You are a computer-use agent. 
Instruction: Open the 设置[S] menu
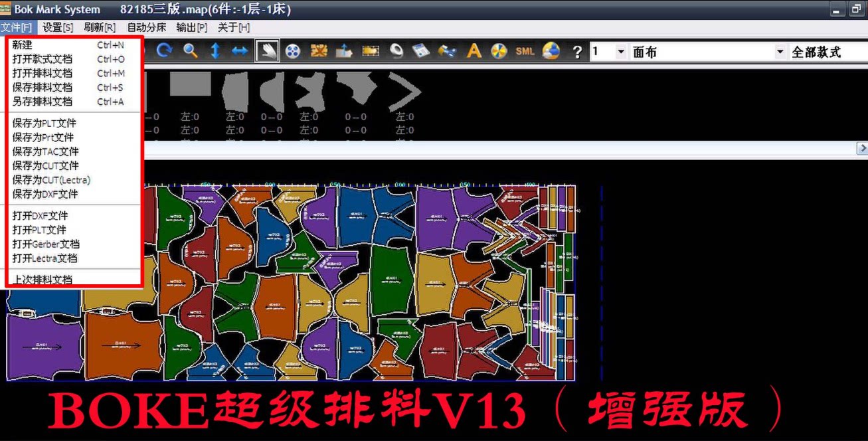58,28
